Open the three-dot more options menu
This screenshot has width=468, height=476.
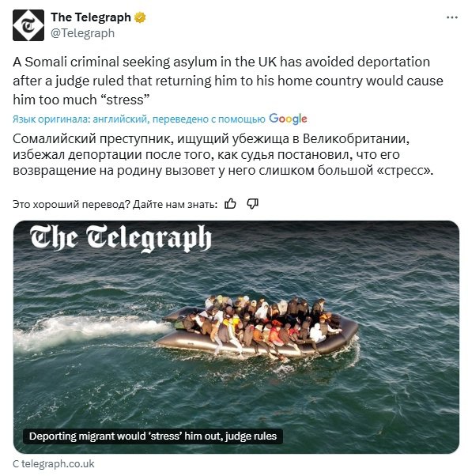pos(452,17)
